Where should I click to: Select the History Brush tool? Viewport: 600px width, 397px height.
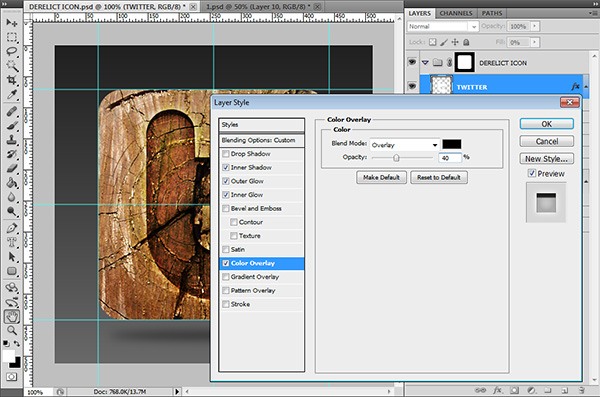pos(11,154)
